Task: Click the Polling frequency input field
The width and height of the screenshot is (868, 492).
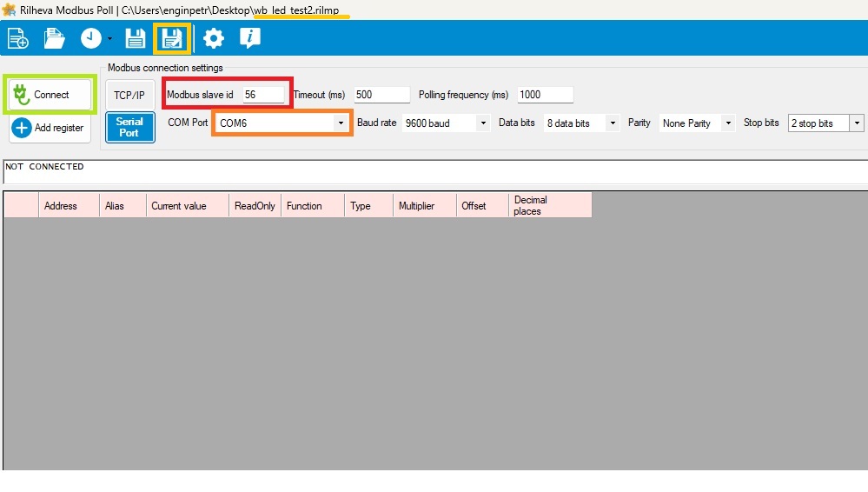Action: (545, 95)
